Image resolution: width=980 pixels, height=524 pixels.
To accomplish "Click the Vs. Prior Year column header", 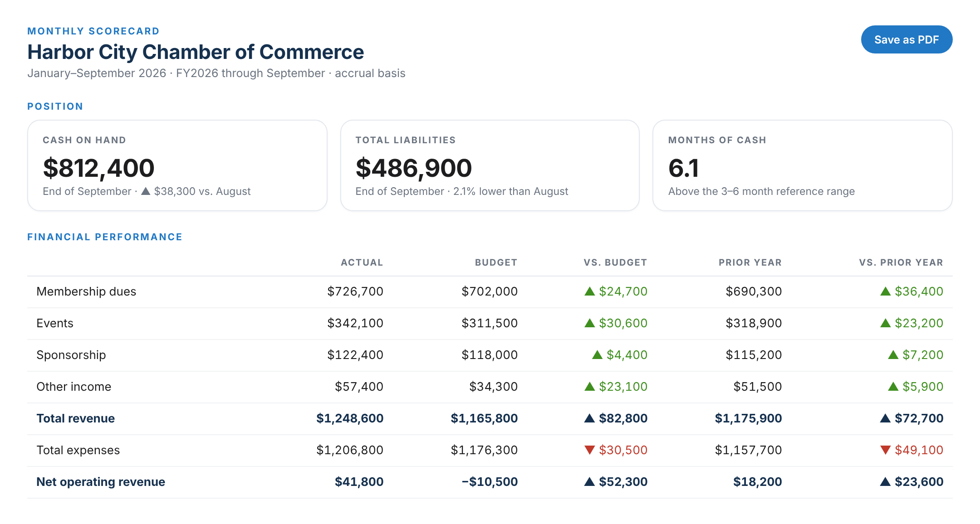I will [901, 262].
